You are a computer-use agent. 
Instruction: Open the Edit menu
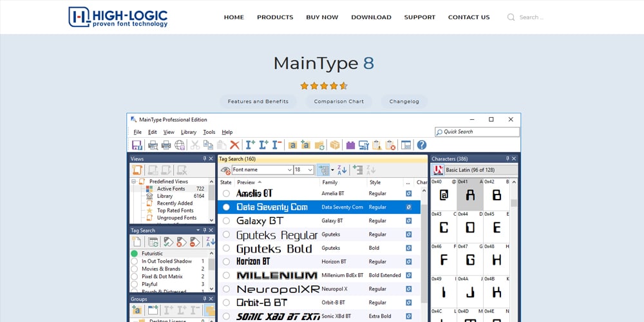click(x=153, y=132)
